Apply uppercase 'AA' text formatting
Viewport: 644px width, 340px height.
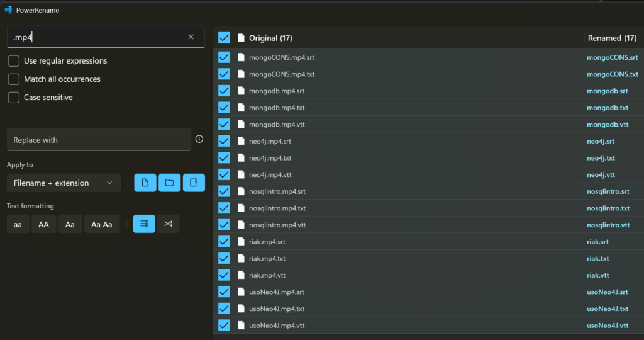point(44,224)
